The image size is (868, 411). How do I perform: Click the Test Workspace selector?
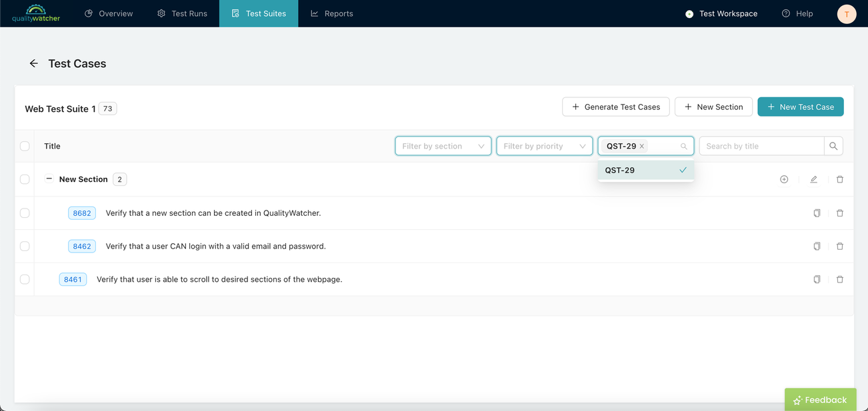pos(721,13)
